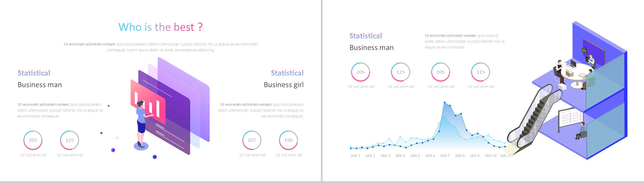Select the JAN 1 axis label

355,156
